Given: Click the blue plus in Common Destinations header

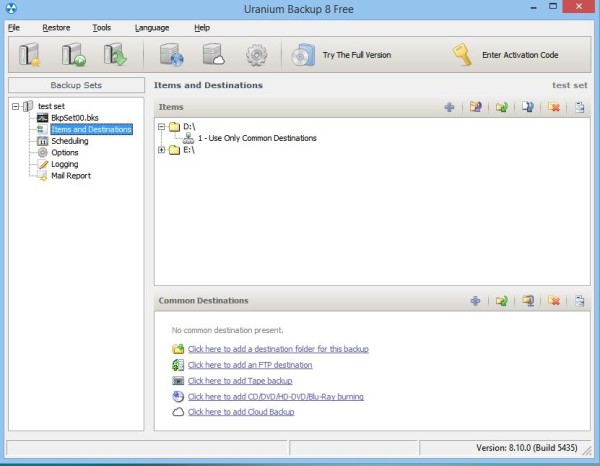Looking at the screenshot, I should (475, 301).
